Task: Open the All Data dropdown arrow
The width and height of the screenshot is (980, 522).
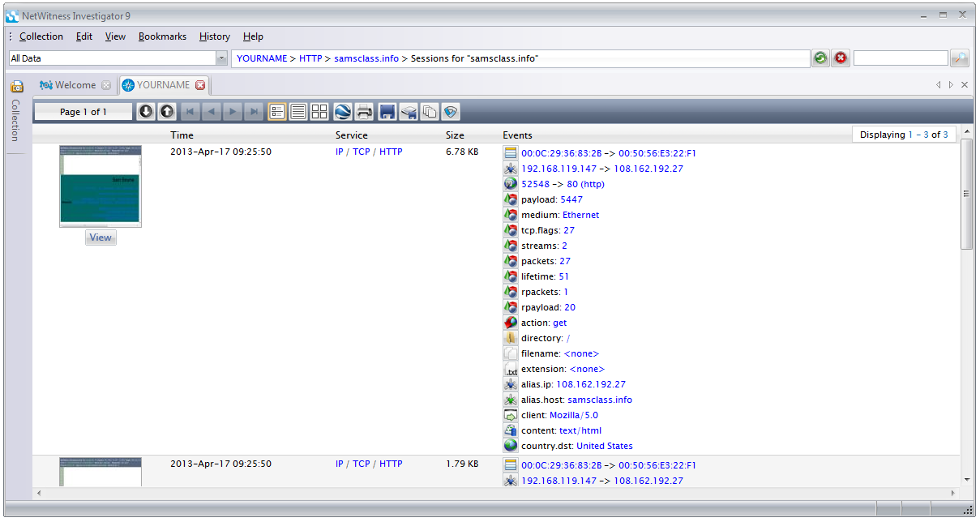Action: click(222, 58)
